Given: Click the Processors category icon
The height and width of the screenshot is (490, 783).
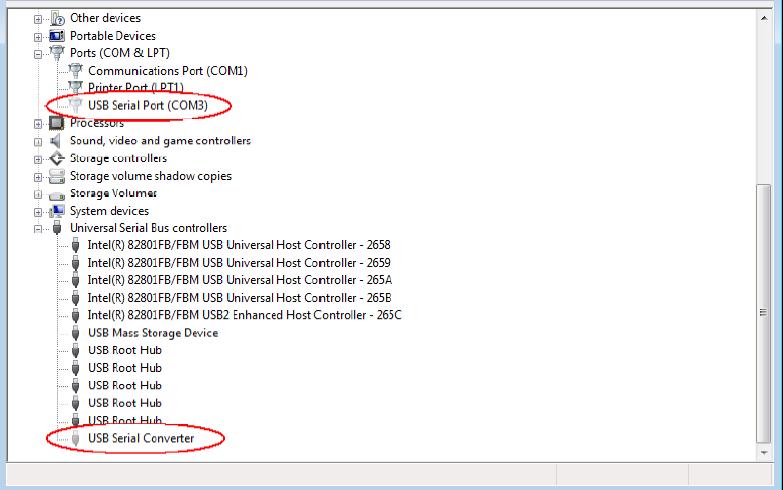Looking at the screenshot, I should 57,123.
